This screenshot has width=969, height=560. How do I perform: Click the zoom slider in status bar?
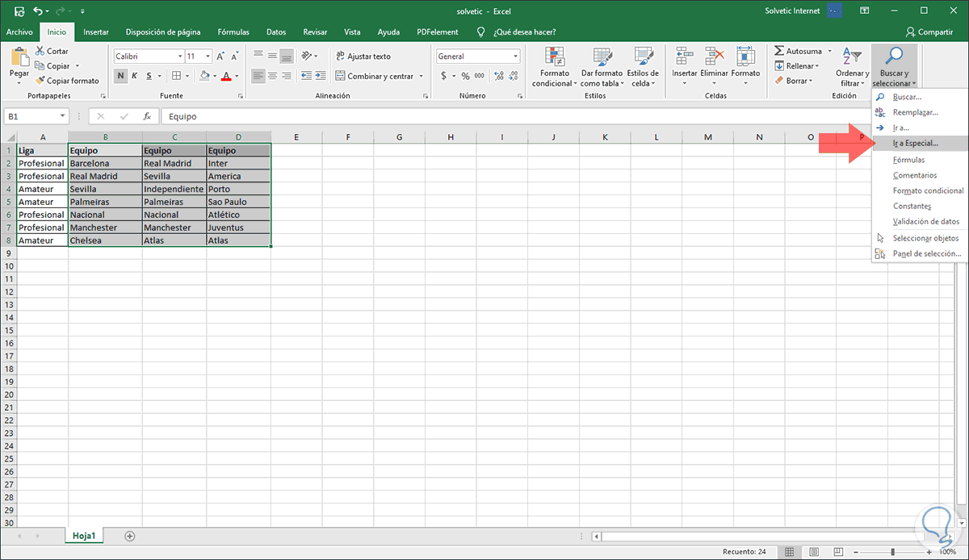click(893, 552)
